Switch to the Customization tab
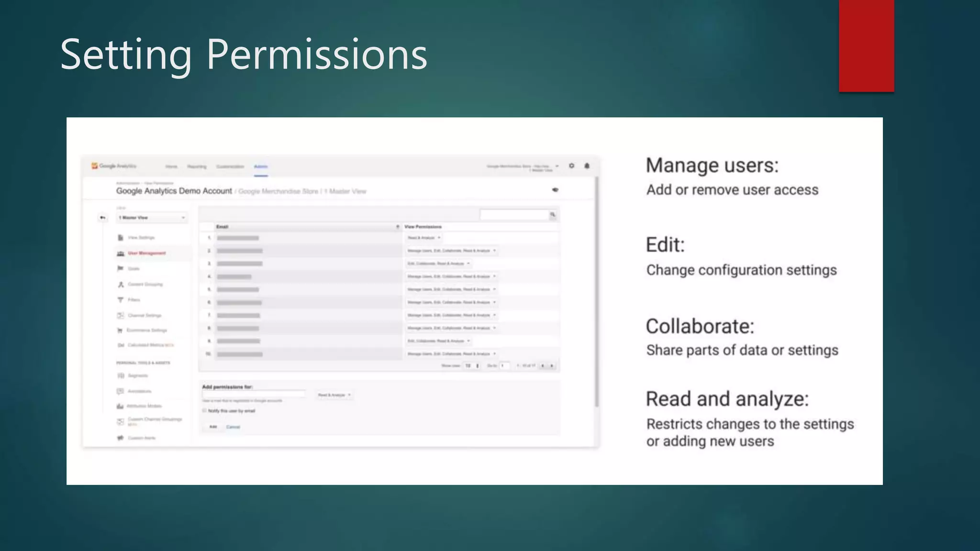Screen dimensions: 980x551 click(230, 166)
